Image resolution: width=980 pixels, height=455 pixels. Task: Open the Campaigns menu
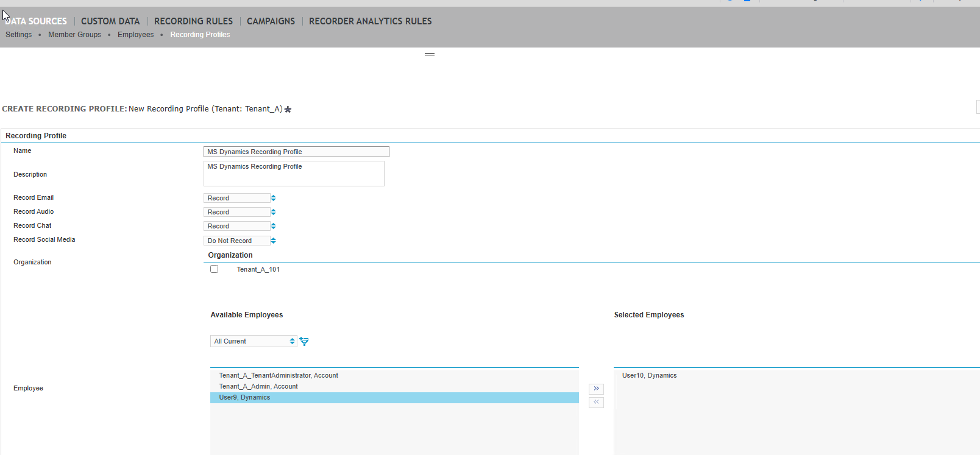click(271, 21)
